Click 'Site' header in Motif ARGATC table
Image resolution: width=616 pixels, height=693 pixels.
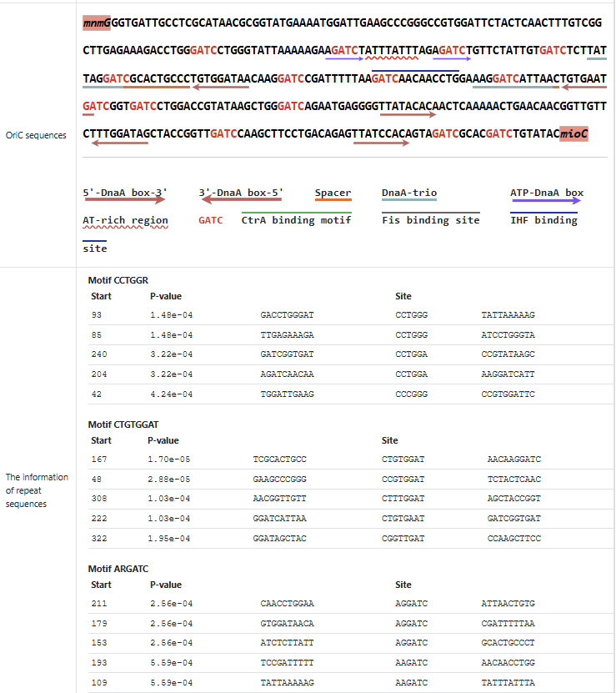coord(403,585)
